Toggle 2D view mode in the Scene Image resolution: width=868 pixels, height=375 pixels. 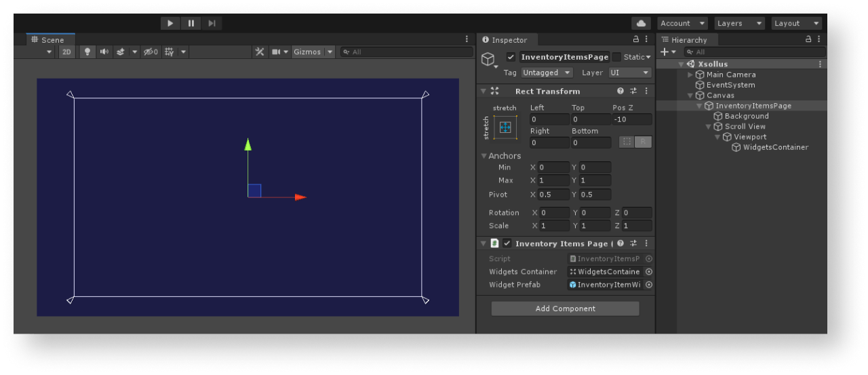tap(66, 52)
